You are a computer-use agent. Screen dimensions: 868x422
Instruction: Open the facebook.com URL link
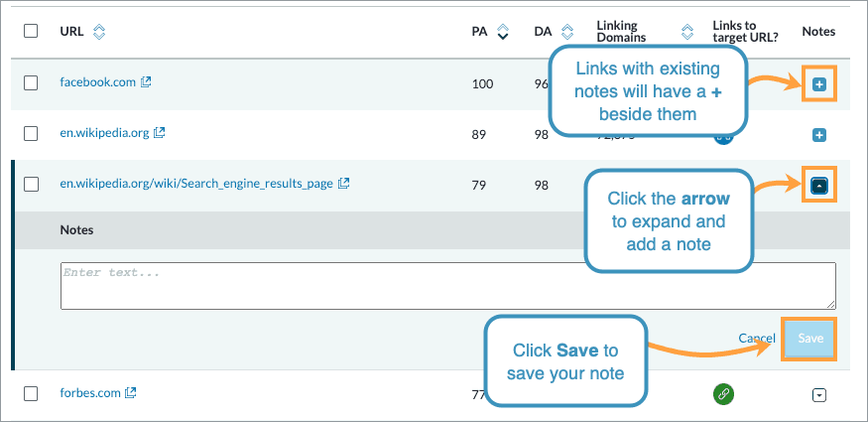pos(97,82)
